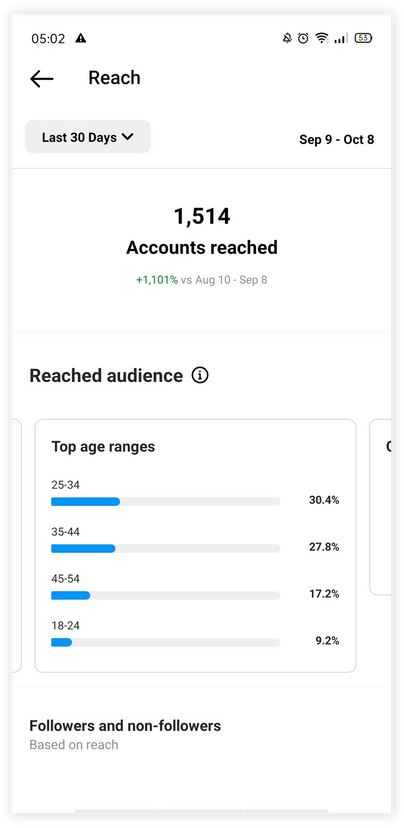Image resolution: width=404 pixels, height=828 pixels.
Task: Tap the muted notifications bell icon
Action: (x=287, y=38)
